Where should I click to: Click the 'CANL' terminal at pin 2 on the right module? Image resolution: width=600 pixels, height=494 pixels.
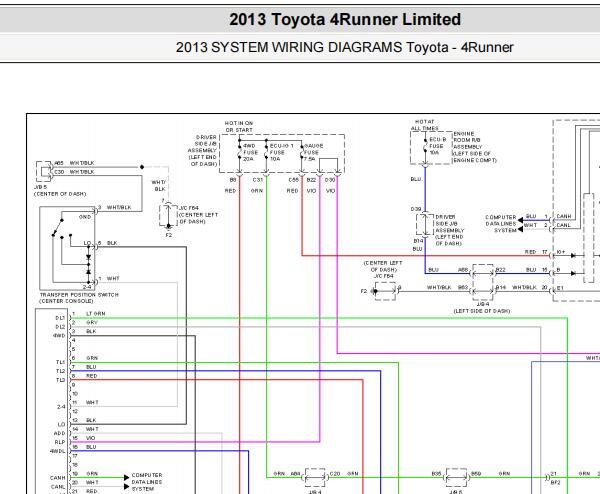[563, 225]
